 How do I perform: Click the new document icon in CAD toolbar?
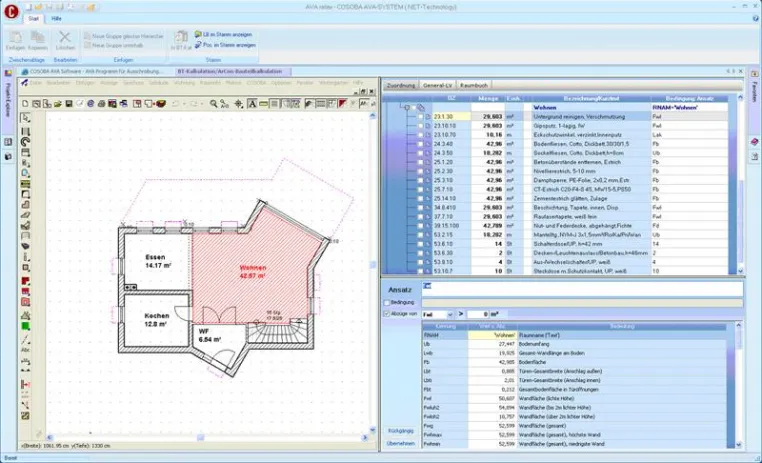pyautogui.click(x=25, y=103)
